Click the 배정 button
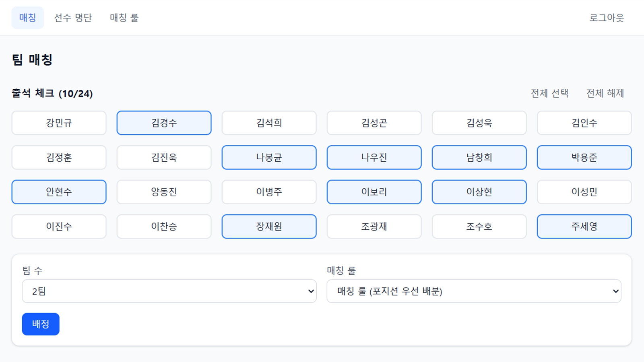Screen dimensions: 644x362 tap(40, 324)
